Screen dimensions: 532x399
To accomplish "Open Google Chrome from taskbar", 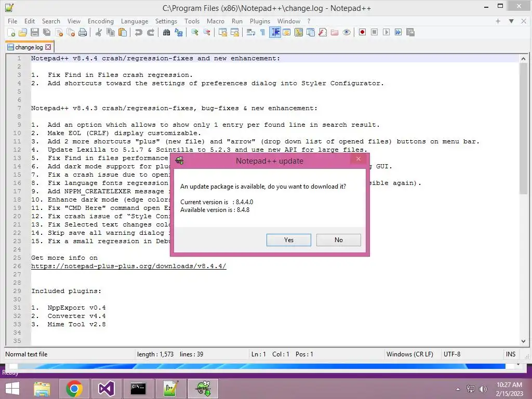I will (x=74, y=389).
